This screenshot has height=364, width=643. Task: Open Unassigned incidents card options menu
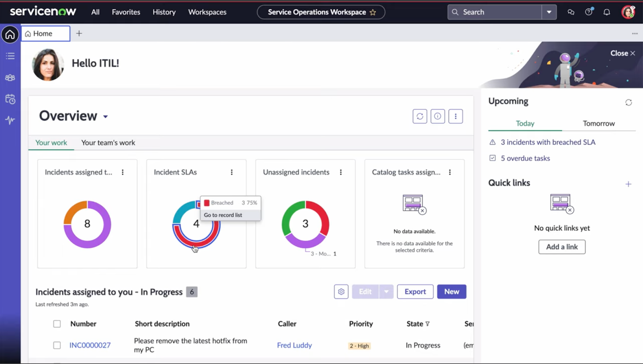[341, 172]
